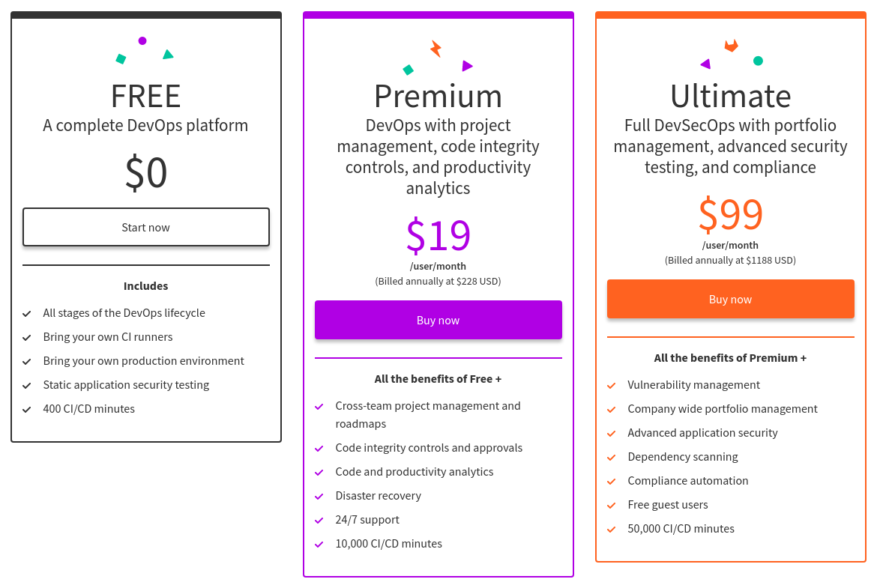The width and height of the screenshot is (883, 588).
Task: Click the purple play triangle near Premium header
Action: point(468,65)
